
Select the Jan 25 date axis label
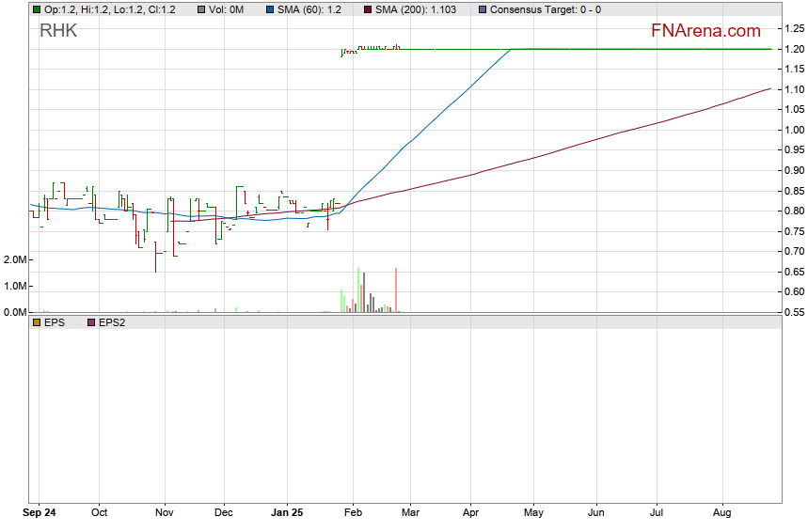(288, 513)
